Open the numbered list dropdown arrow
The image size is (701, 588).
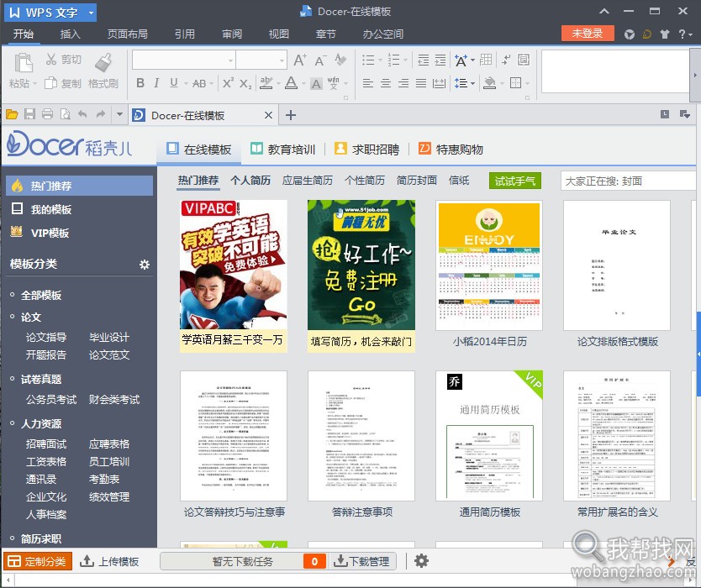(x=405, y=60)
